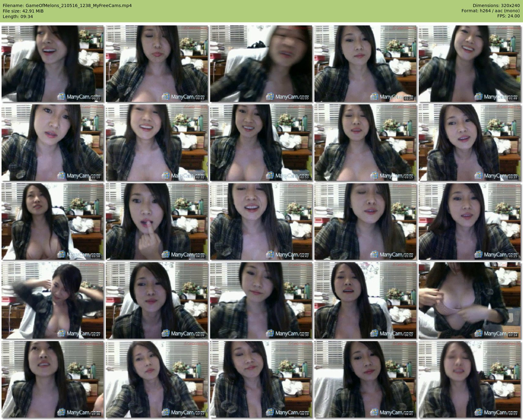Click the "Format: h264 / aac (mono)" text

click(491, 11)
